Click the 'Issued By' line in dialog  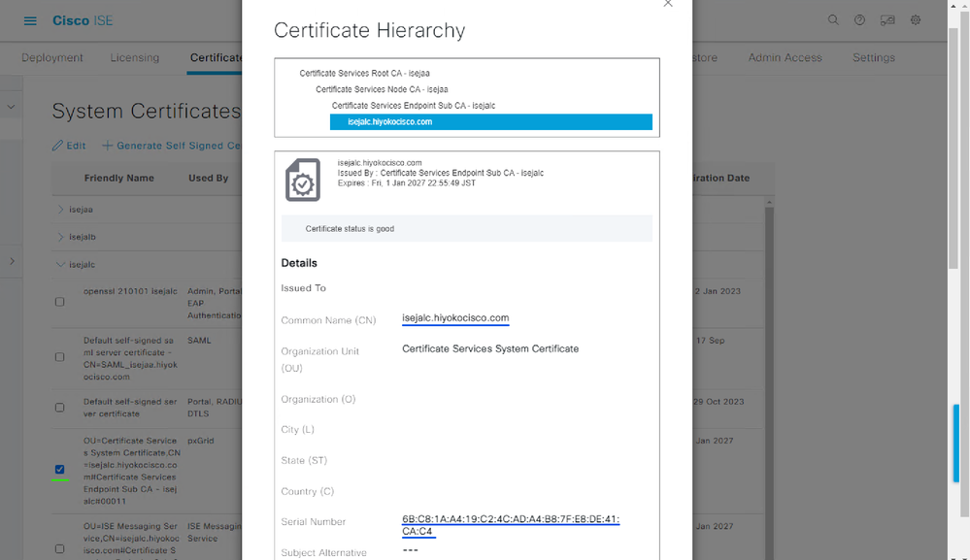tap(441, 173)
